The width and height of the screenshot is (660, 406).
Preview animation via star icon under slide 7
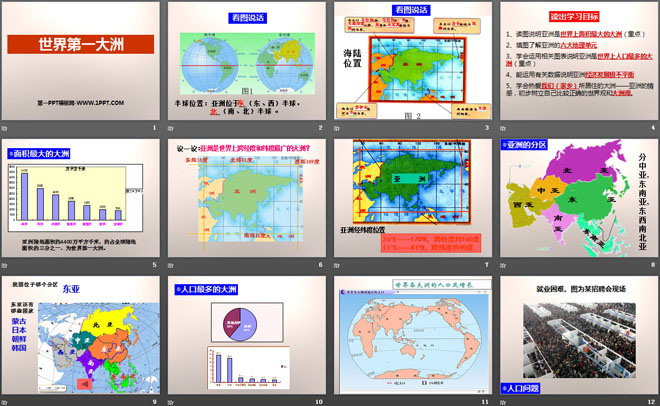pos(337,265)
